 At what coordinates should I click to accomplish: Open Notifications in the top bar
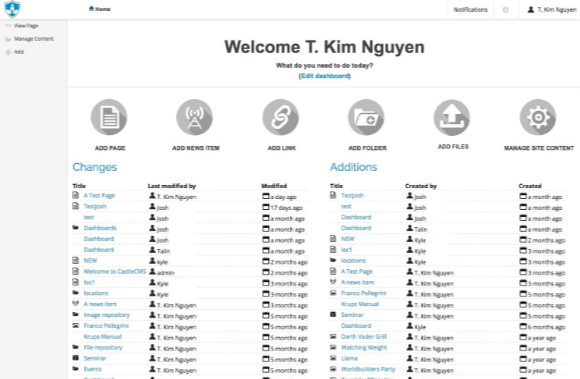click(x=471, y=10)
